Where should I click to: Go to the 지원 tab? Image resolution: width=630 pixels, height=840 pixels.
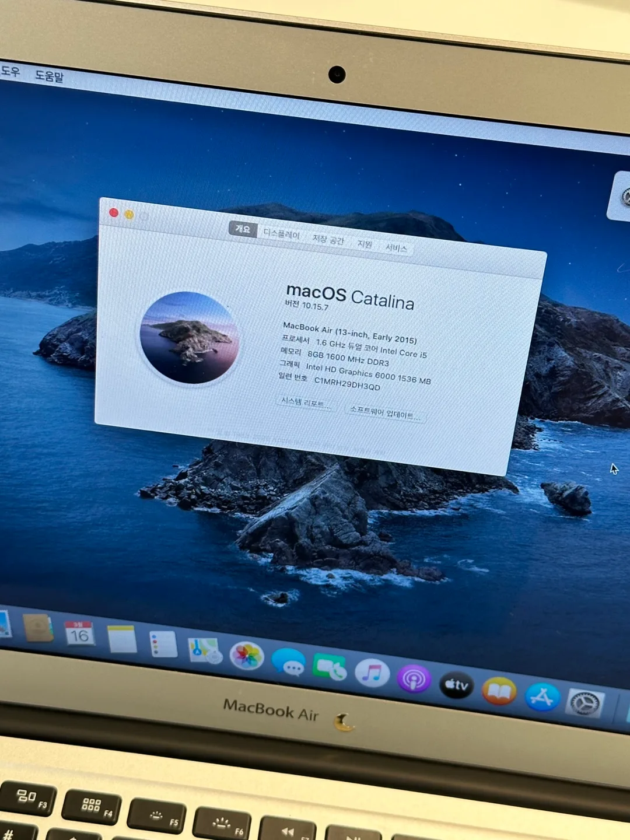click(365, 244)
